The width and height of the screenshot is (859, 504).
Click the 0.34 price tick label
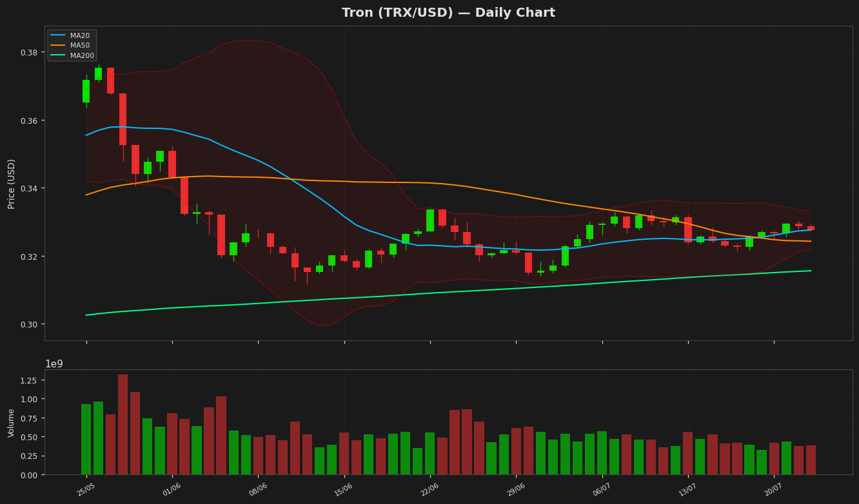coord(30,188)
